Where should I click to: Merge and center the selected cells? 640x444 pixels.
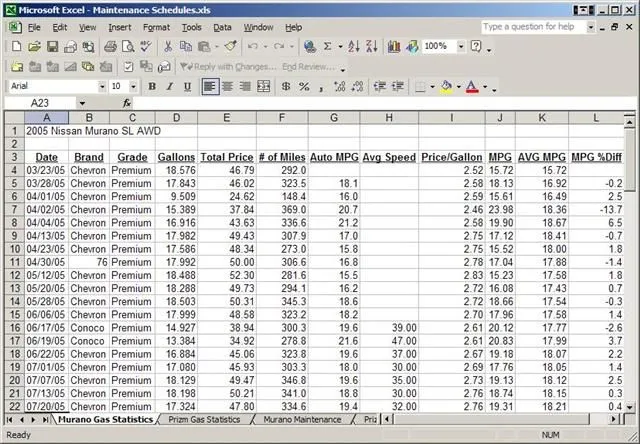coord(264,87)
